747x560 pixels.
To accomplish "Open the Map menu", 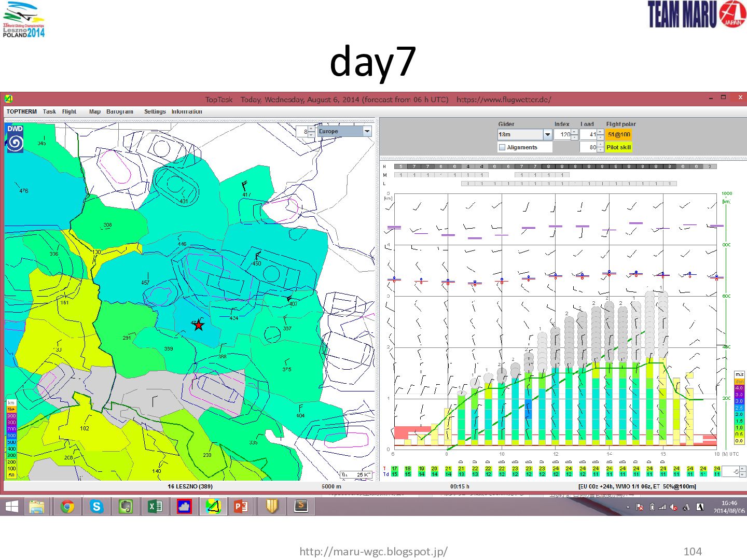I will 95,111.
